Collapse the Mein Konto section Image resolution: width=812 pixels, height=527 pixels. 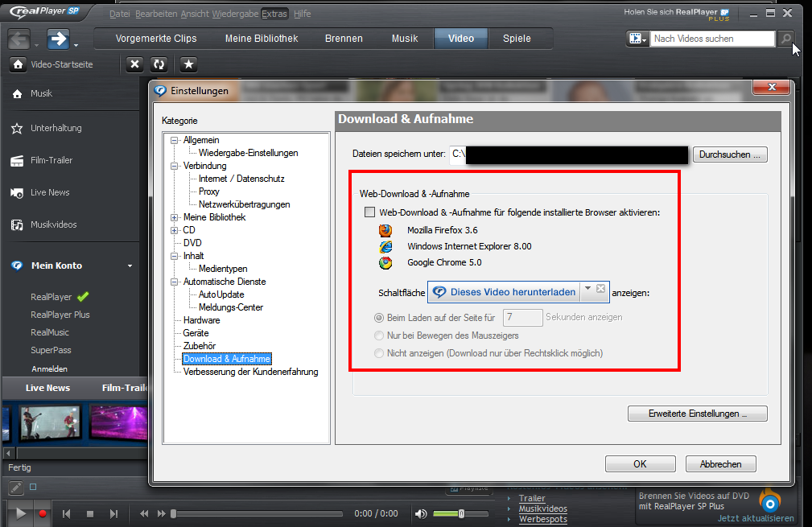coord(130,266)
